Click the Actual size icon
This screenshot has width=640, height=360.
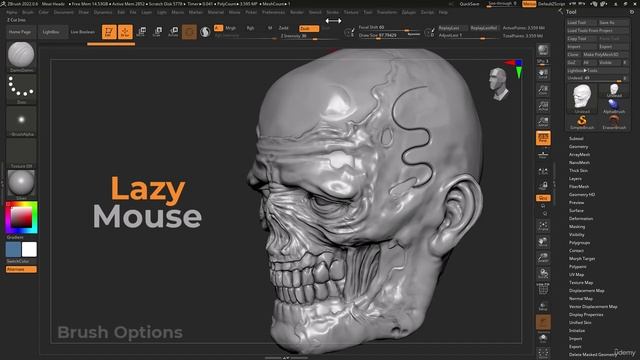pos(543,106)
